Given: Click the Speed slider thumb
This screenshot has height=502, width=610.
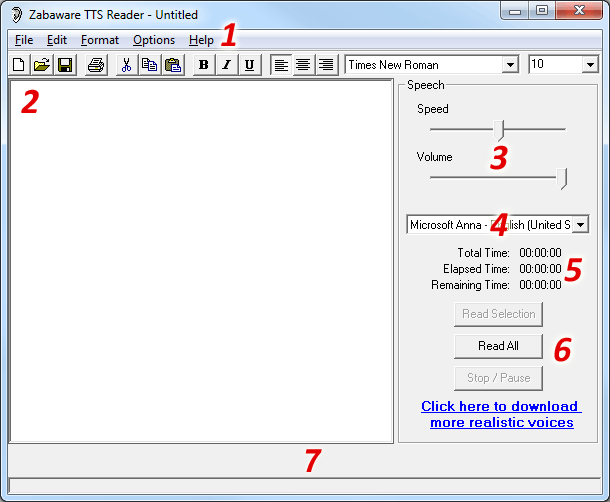Looking at the screenshot, I should tap(499, 130).
